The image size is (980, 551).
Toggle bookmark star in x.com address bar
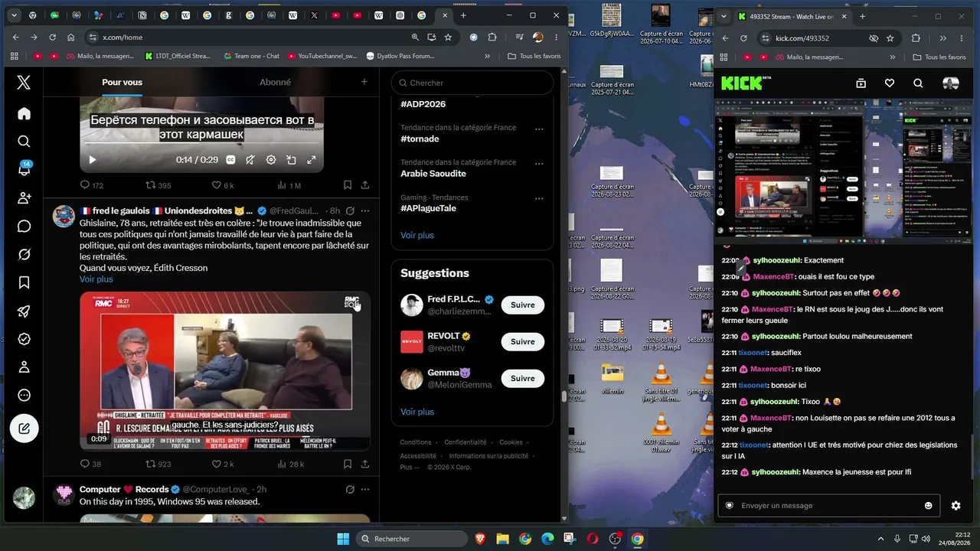pos(448,37)
